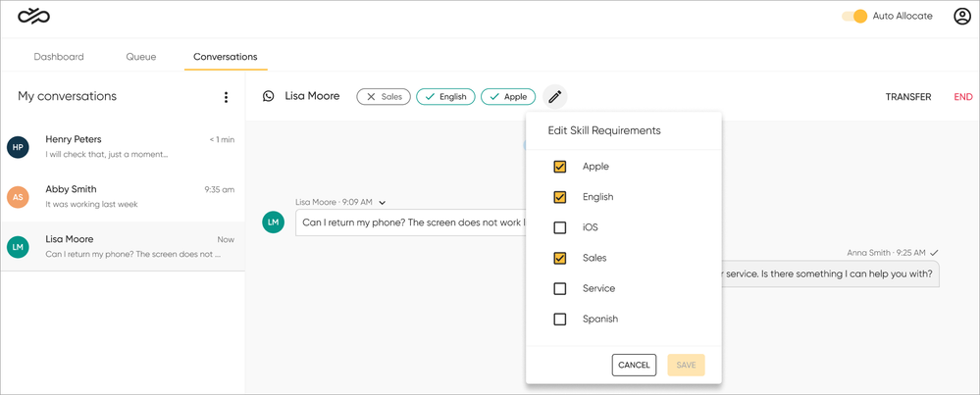
Task: Toggle the Auto Allocate switch
Action: click(x=854, y=16)
